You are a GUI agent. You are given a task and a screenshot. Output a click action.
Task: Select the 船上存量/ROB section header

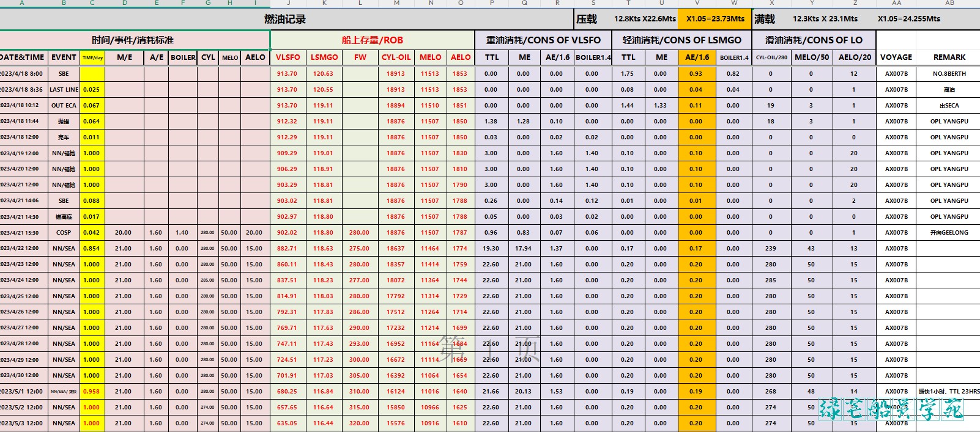[372, 40]
